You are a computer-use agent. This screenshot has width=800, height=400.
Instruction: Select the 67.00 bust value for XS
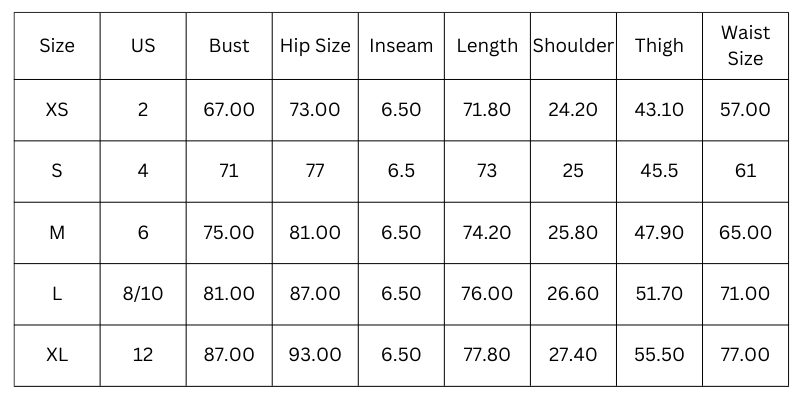(x=229, y=110)
